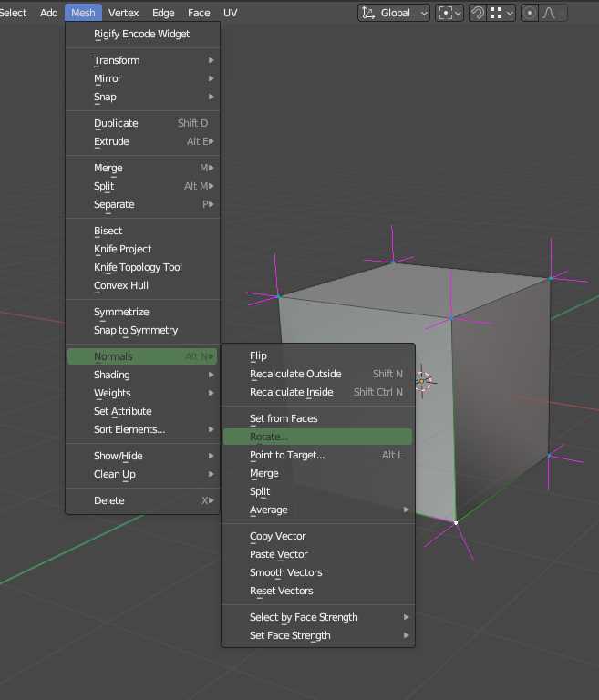Expand the Split submenu in Mesh menu
The image size is (599, 700).
point(142,186)
